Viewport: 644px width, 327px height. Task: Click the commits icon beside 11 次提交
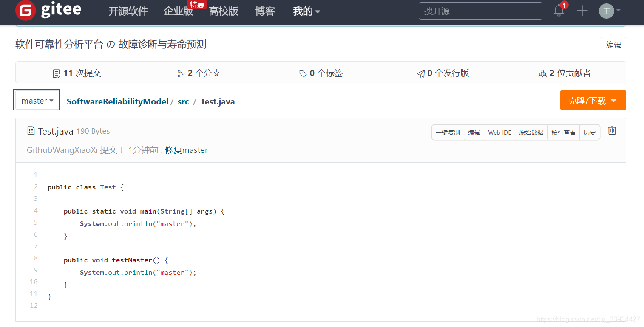56,73
